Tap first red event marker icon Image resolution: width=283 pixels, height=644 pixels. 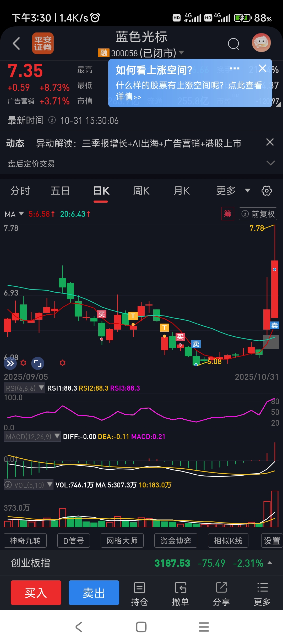23,363
